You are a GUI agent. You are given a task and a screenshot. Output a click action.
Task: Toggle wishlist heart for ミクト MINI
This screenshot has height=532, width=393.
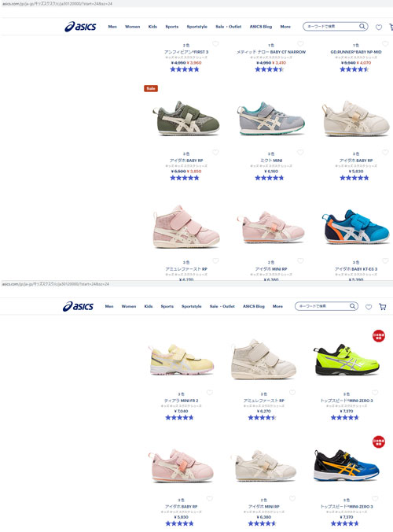[300, 153]
